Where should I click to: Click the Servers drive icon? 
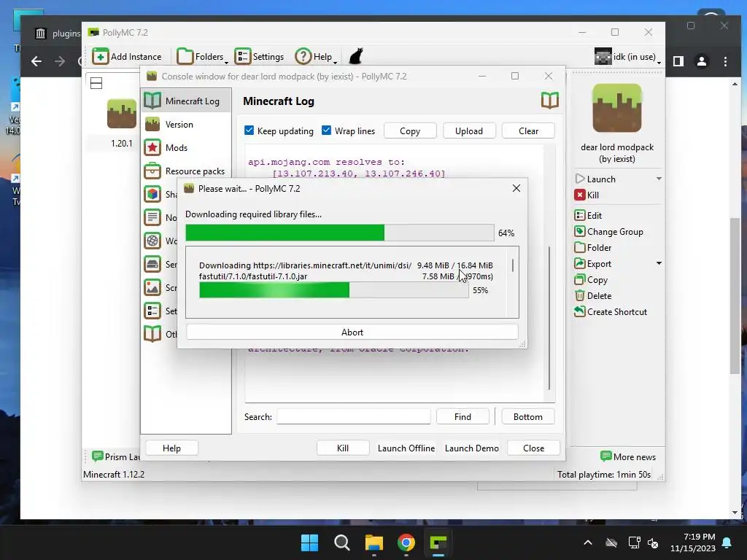152,264
